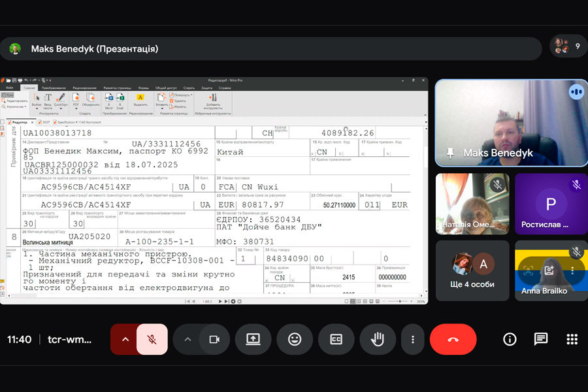
Task: Open options dots on Anna Brailko tile
Action: (572, 270)
